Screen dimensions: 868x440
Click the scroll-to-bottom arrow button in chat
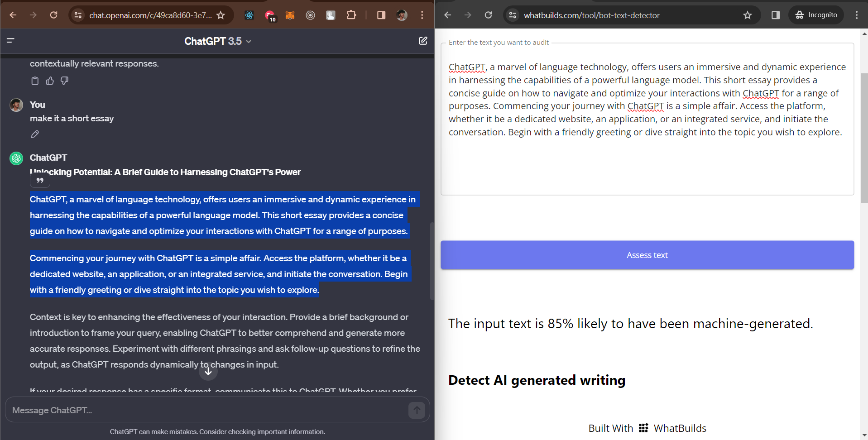click(x=208, y=372)
